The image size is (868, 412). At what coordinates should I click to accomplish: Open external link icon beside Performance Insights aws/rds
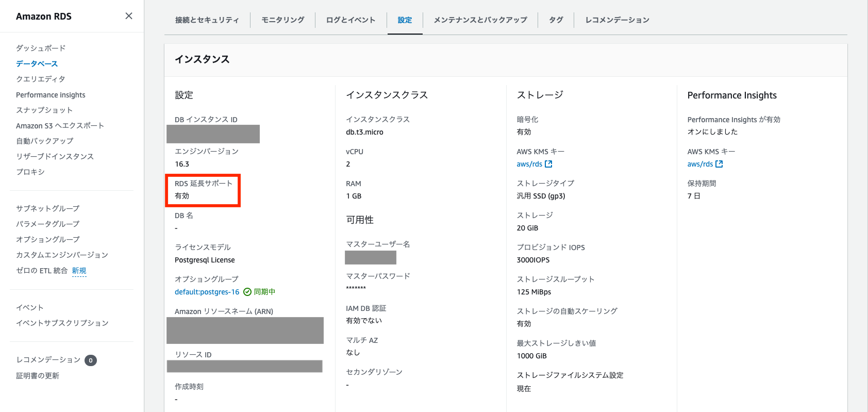pos(719,164)
